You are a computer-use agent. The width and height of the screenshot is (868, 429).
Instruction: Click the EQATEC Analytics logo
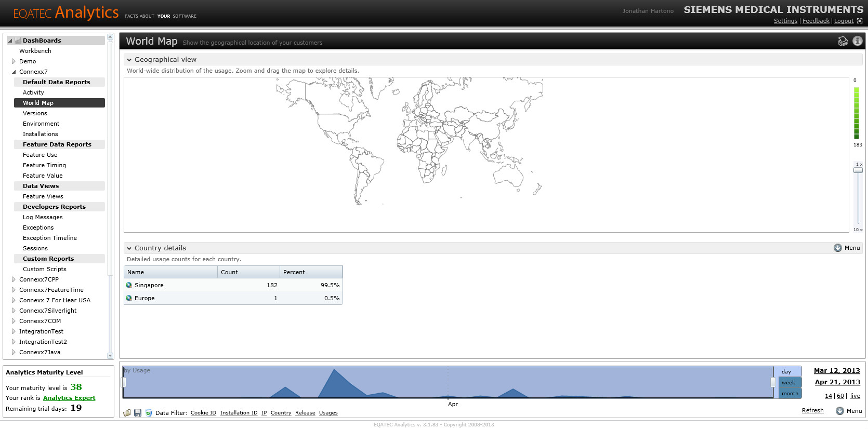coord(66,12)
